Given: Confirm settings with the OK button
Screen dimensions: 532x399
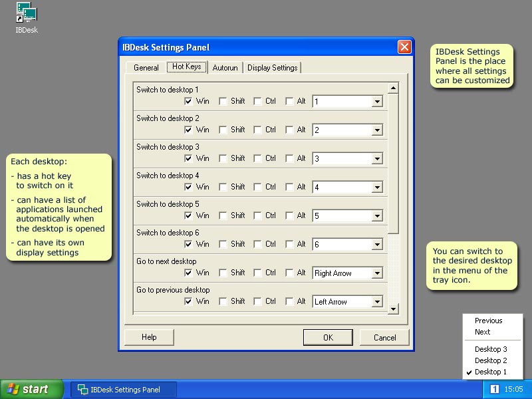Looking at the screenshot, I should [x=328, y=337].
